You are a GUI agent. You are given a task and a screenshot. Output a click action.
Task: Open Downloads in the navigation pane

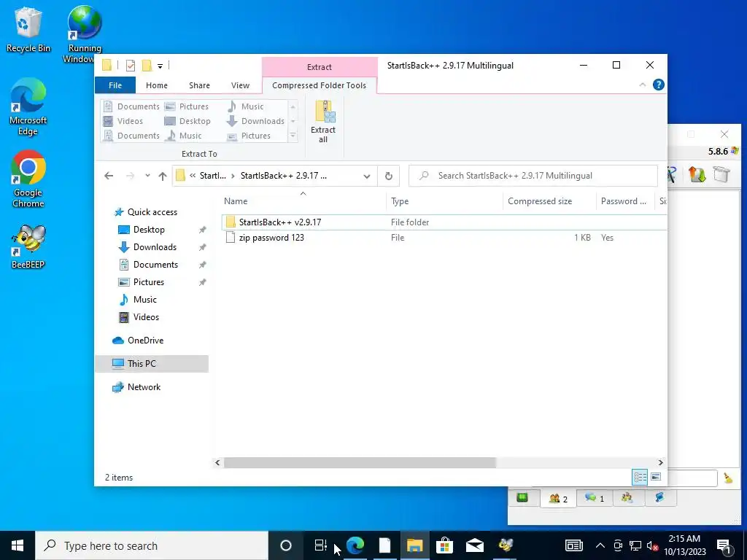pyautogui.click(x=155, y=247)
